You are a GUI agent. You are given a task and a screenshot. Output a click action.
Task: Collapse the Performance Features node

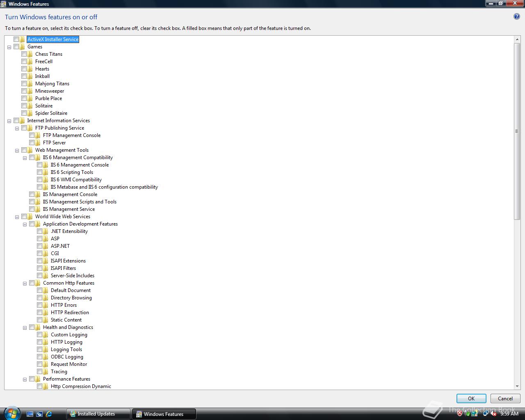[25, 379]
